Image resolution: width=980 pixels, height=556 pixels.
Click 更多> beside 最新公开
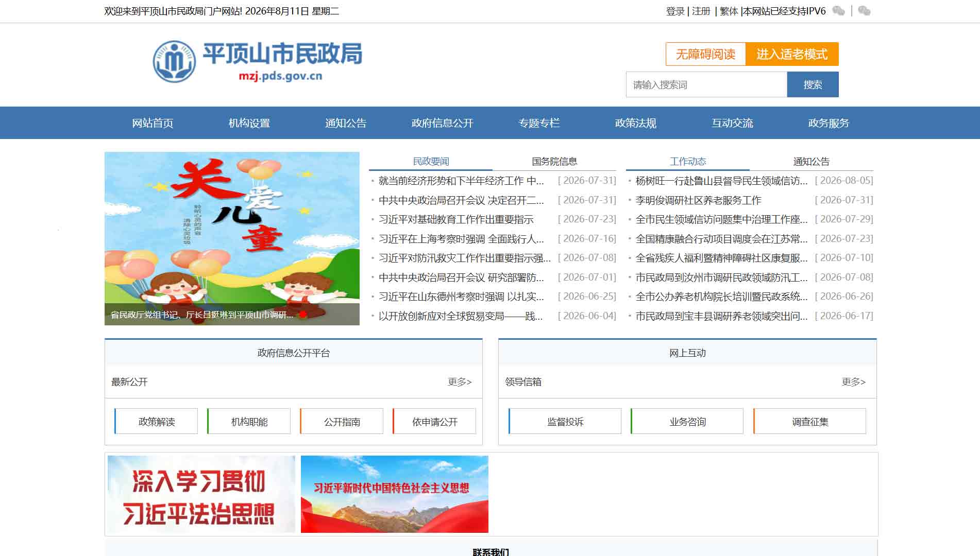pyautogui.click(x=460, y=381)
